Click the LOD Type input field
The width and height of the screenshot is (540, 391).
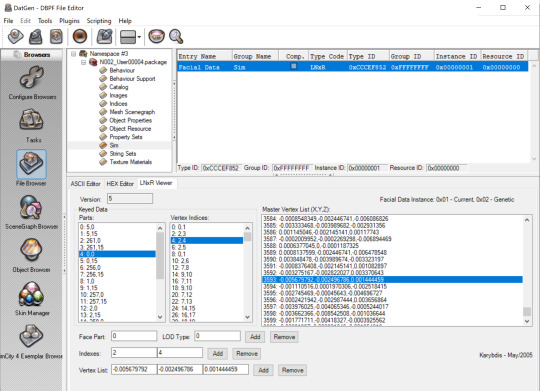217,336
